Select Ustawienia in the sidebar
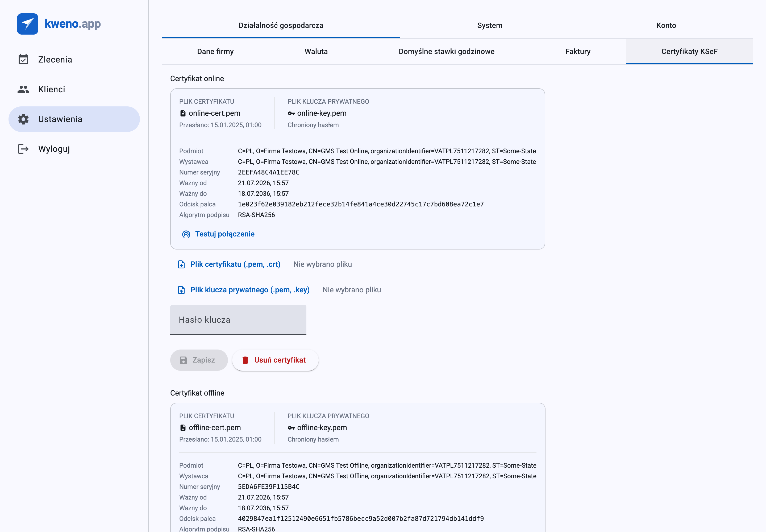766x532 pixels. 74,119
